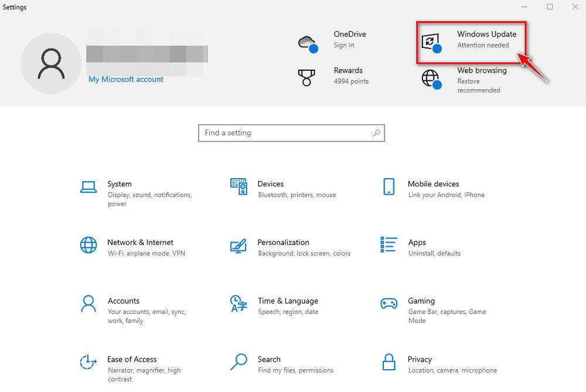Open the Windows Update label

click(x=486, y=34)
